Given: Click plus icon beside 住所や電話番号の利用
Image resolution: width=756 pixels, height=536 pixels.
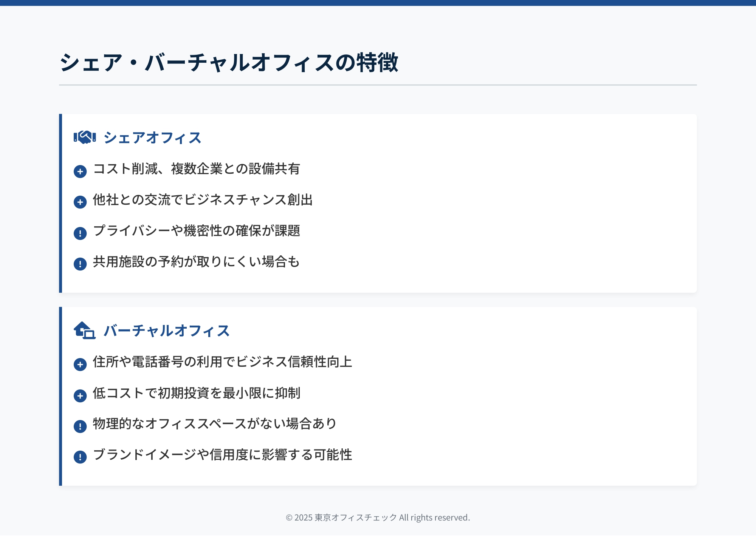Looking at the screenshot, I should pos(80,365).
